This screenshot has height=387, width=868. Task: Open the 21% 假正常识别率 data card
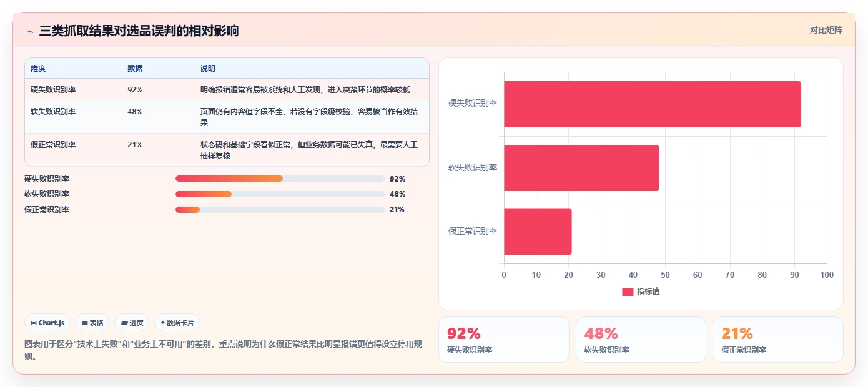click(x=778, y=340)
